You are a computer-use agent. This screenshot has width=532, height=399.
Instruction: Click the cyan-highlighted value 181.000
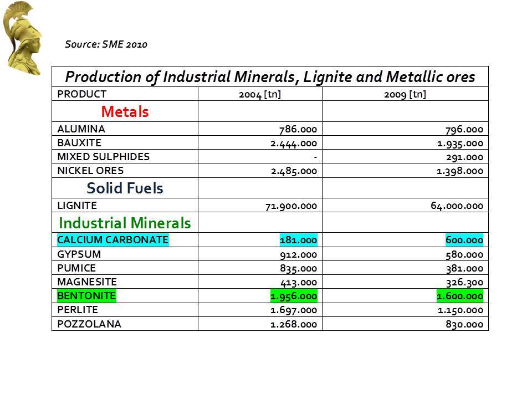point(298,240)
